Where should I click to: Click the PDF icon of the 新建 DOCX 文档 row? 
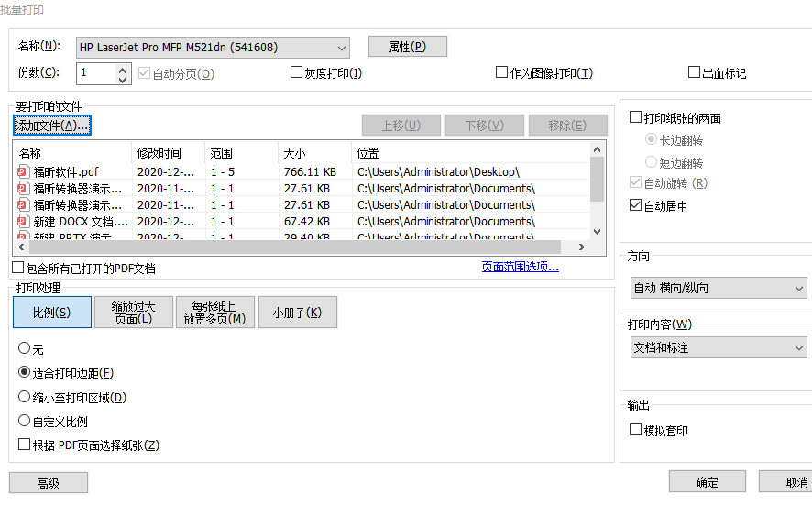coord(23,221)
